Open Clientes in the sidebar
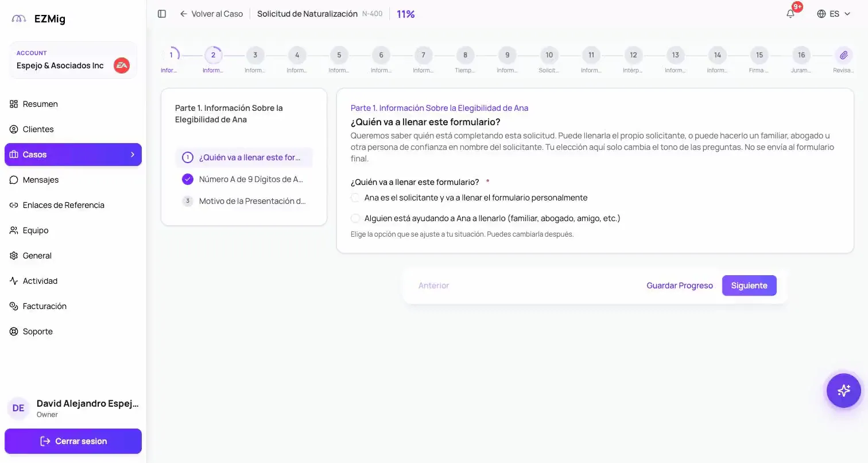The height and width of the screenshot is (463, 868). [x=73, y=129]
